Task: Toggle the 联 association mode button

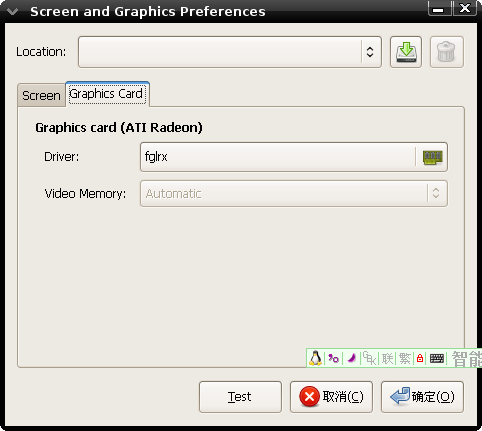Action: (387, 359)
